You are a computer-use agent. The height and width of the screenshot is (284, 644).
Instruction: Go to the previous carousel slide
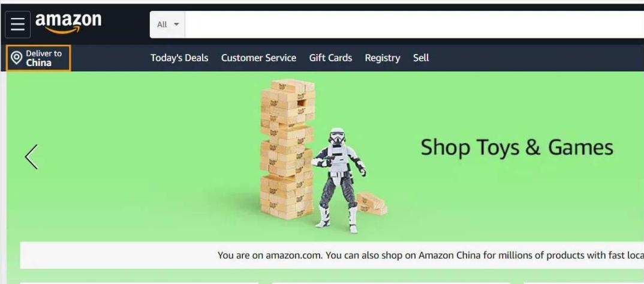[x=31, y=157]
